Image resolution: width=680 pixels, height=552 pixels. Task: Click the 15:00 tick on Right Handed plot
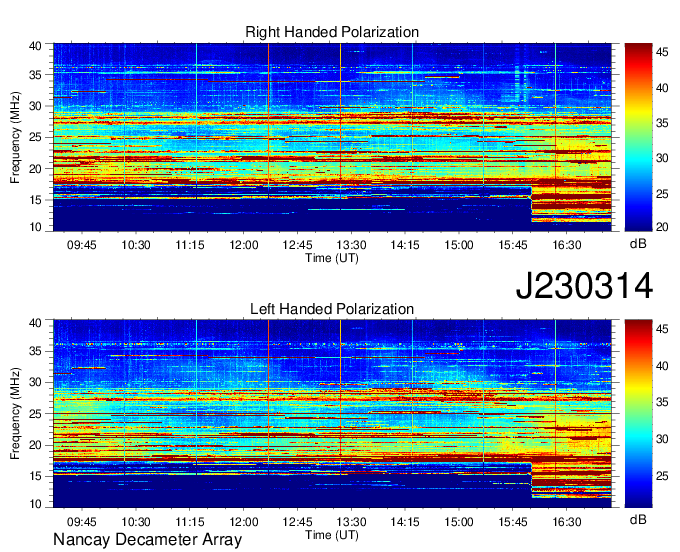click(x=459, y=245)
